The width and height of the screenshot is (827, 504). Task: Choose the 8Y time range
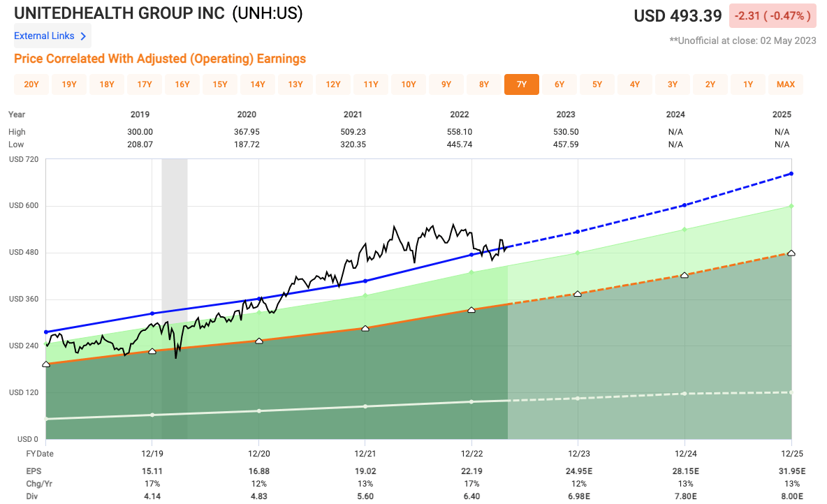coord(484,84)
